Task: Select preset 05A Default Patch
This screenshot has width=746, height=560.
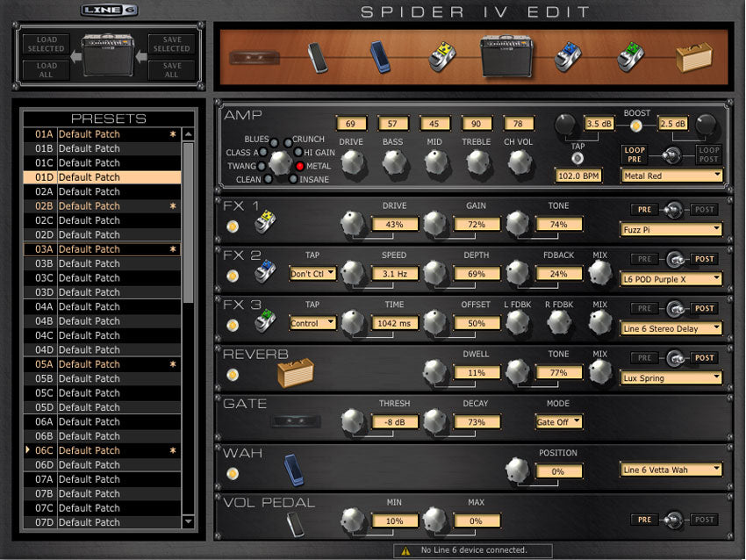Action: pos(102,364)
